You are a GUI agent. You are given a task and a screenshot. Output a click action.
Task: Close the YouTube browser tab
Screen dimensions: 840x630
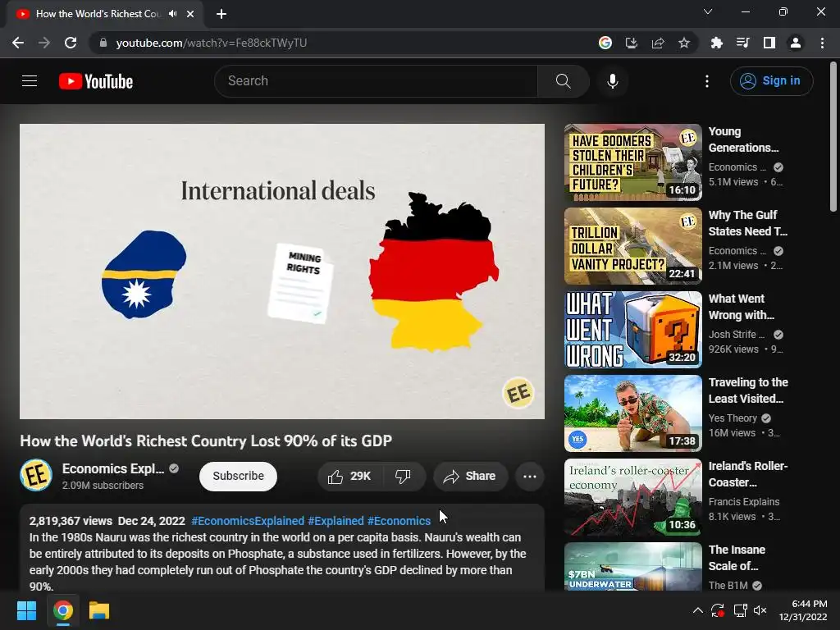190,14
